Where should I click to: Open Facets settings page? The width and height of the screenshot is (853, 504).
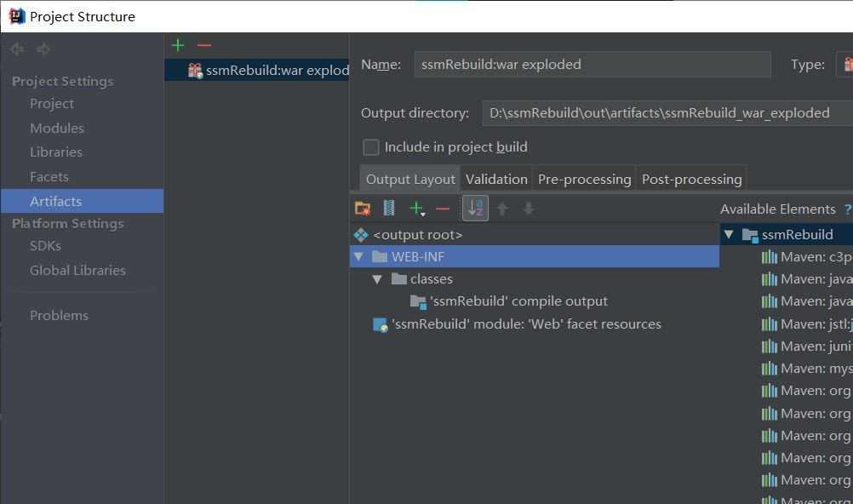point(49,176)
